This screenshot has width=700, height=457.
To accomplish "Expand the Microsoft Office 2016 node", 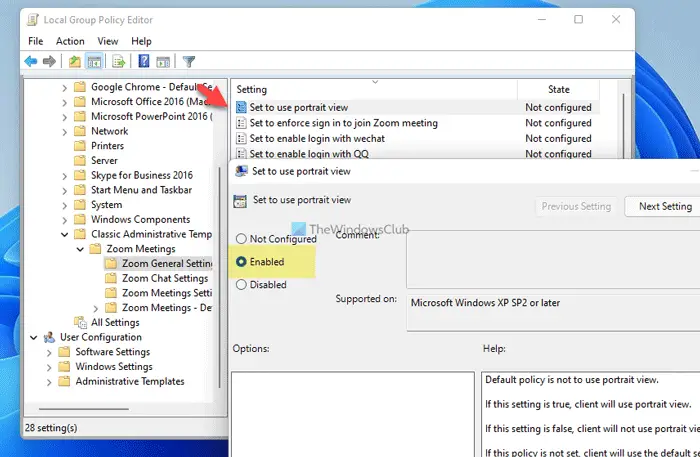I will (64, 102).
